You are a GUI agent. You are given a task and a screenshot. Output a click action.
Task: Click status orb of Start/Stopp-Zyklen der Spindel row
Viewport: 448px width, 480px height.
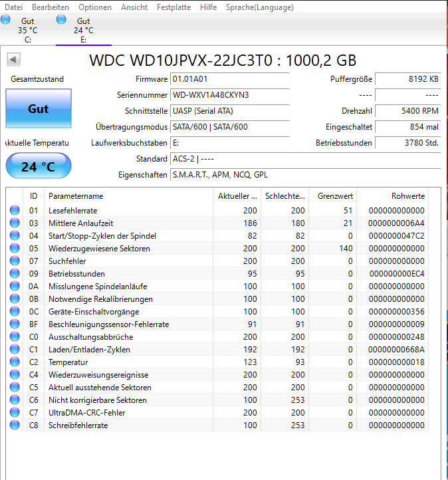(x=15, y=235)
